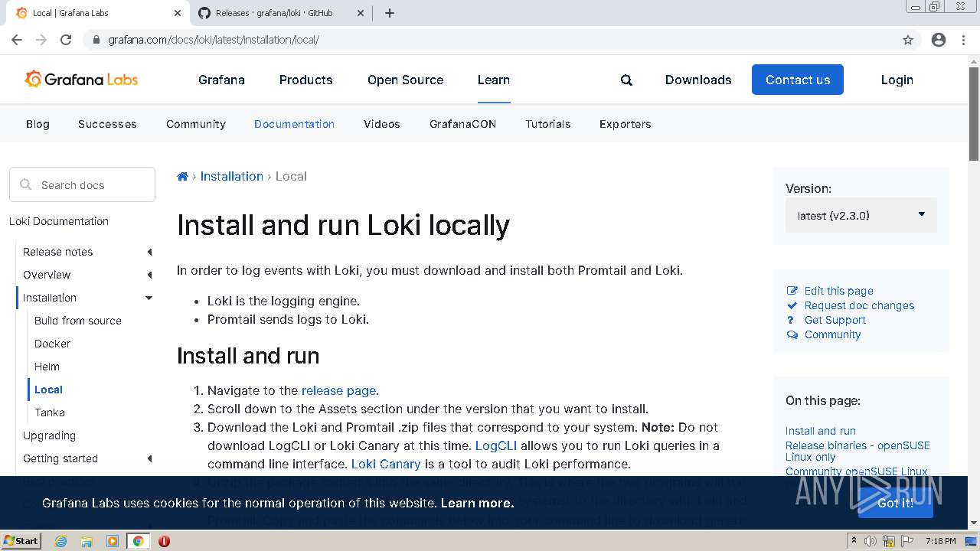Open the Helm sidebar item
This screenshot has width=980, height=551.
point(47,367)
